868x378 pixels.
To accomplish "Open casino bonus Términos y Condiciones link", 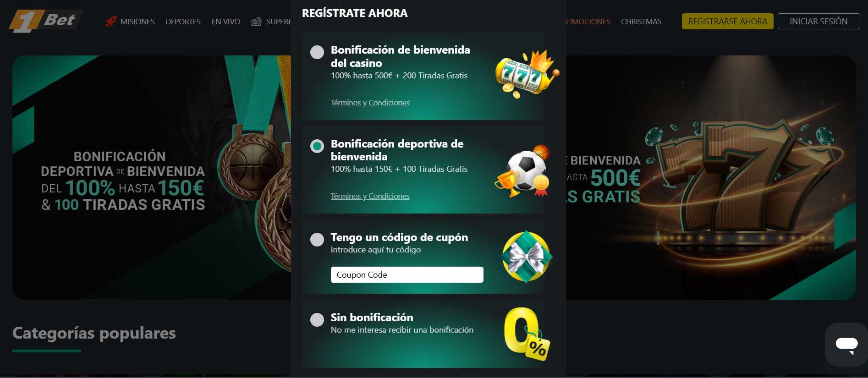I will 370,103.
